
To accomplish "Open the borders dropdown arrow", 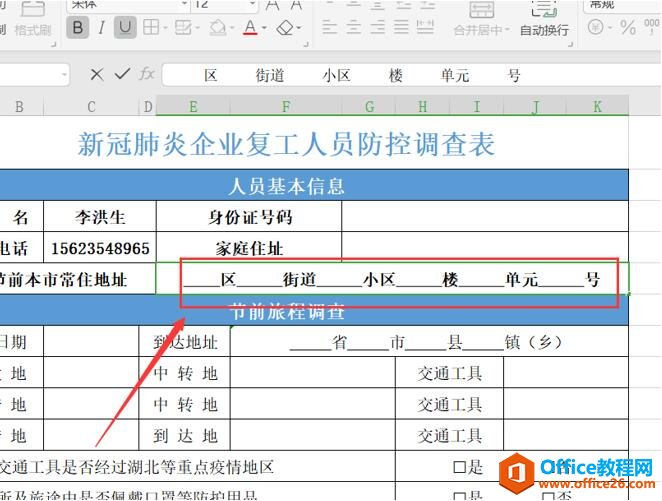I will [x=165, y=28].
